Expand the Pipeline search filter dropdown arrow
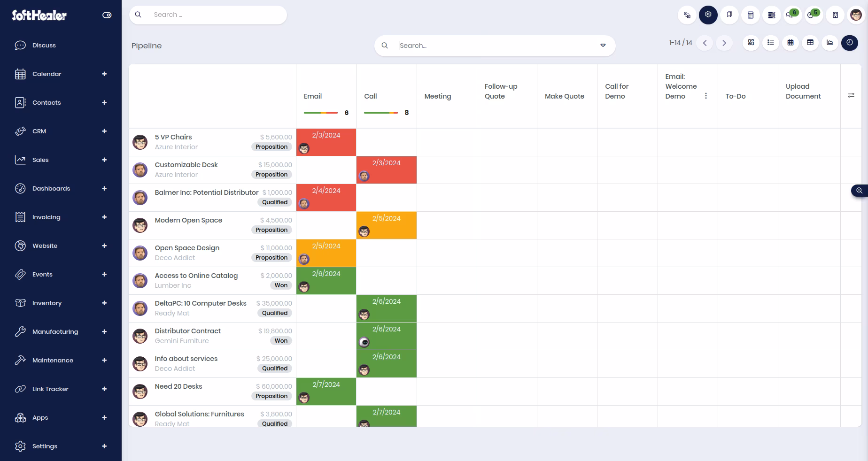 [x=603, y=46]
